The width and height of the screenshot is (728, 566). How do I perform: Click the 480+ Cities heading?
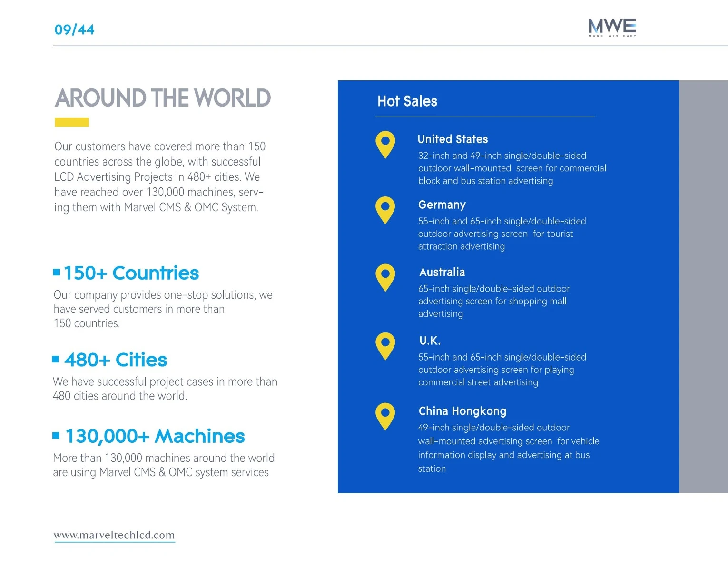(x=116, y=360)
